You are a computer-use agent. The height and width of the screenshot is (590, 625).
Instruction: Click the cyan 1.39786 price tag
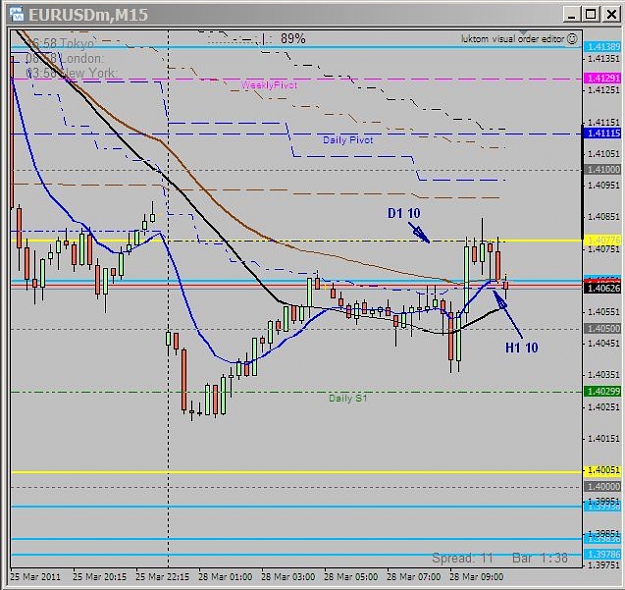[604, 554]
